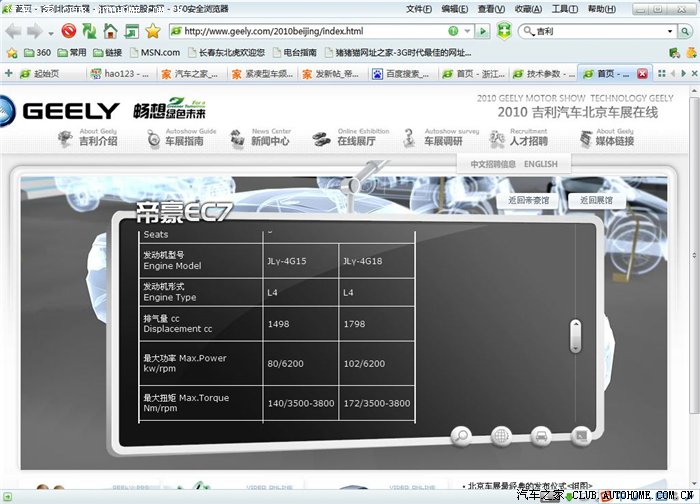This screenshot has height=504, width=700.
Task: Click the globe icon below the specs panel
Action: click(501, 435)
